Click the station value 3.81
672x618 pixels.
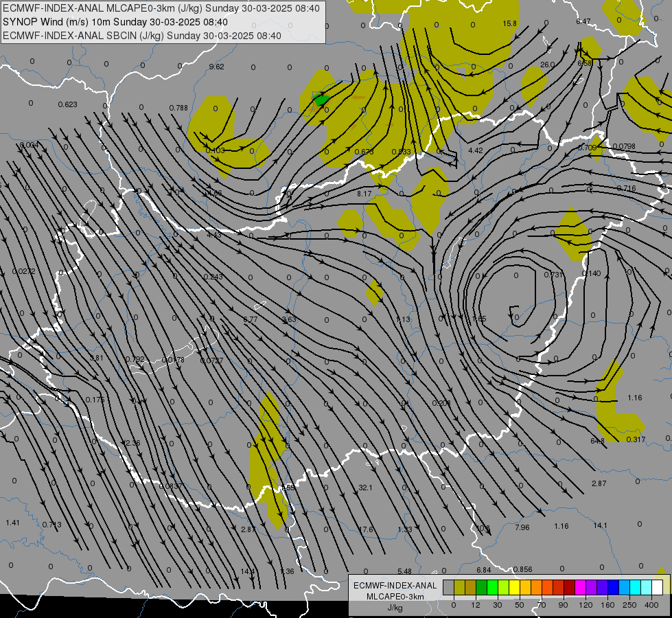point(96,358)
